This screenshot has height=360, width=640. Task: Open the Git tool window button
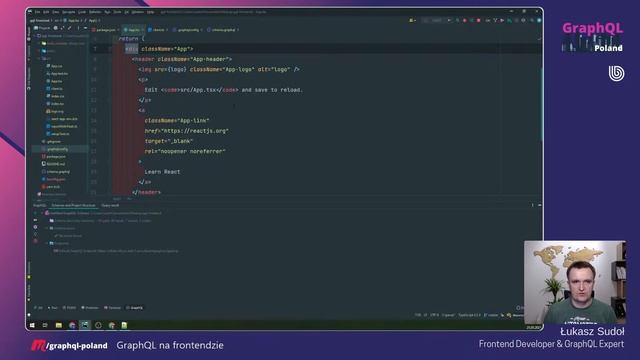pyautogui.click(x=38, y=308)
